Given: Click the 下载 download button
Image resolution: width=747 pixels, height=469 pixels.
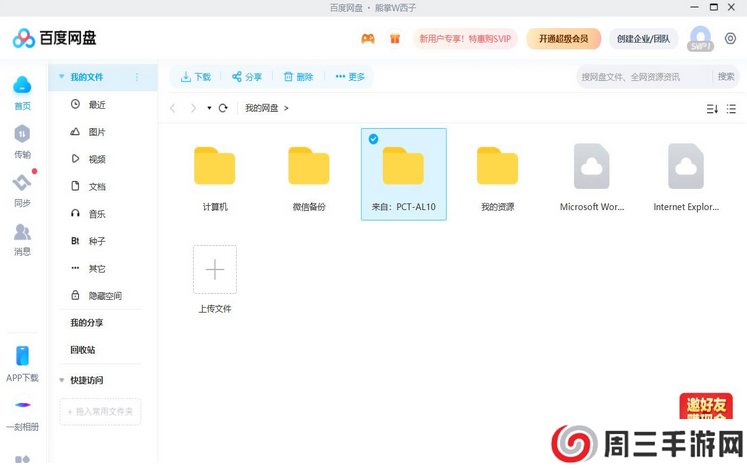Looking at the screenshot, I should pos(196,77).
